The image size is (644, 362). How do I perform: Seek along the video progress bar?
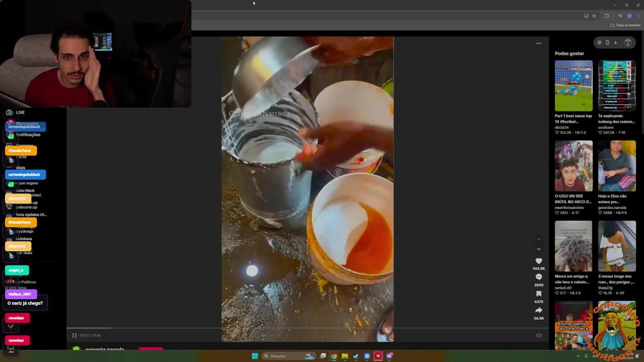click(307, 328)
